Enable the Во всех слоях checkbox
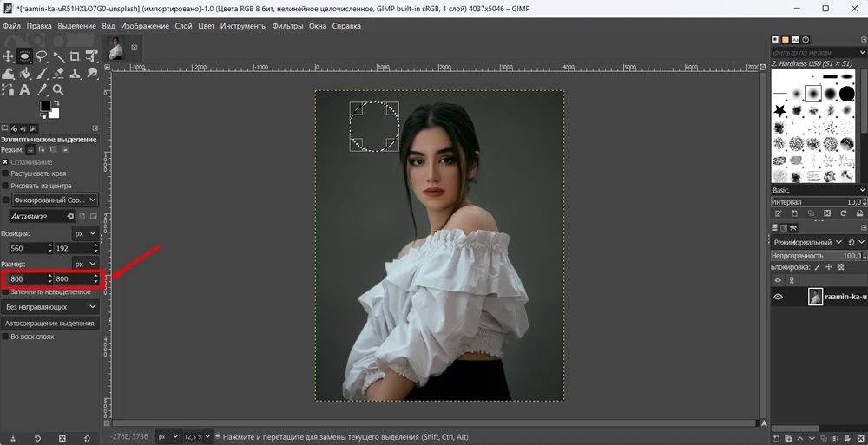Viewport: 868px width, 445px height. 5,336
